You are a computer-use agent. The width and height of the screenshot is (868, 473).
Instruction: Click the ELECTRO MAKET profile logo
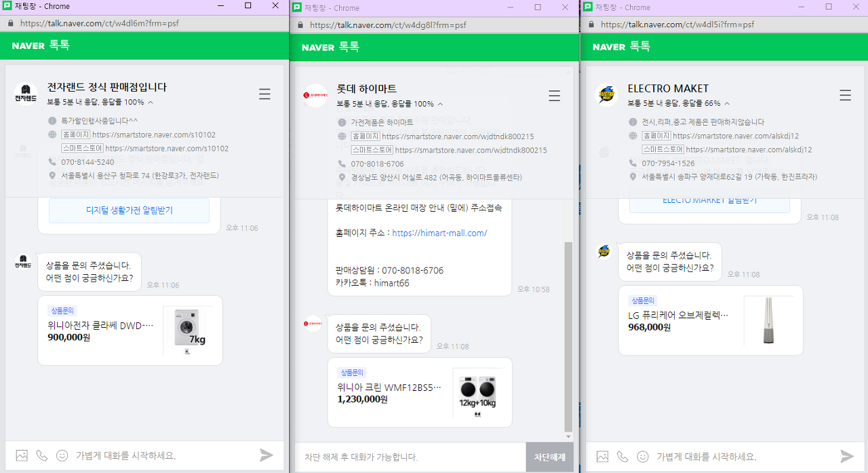click(606, 94)
